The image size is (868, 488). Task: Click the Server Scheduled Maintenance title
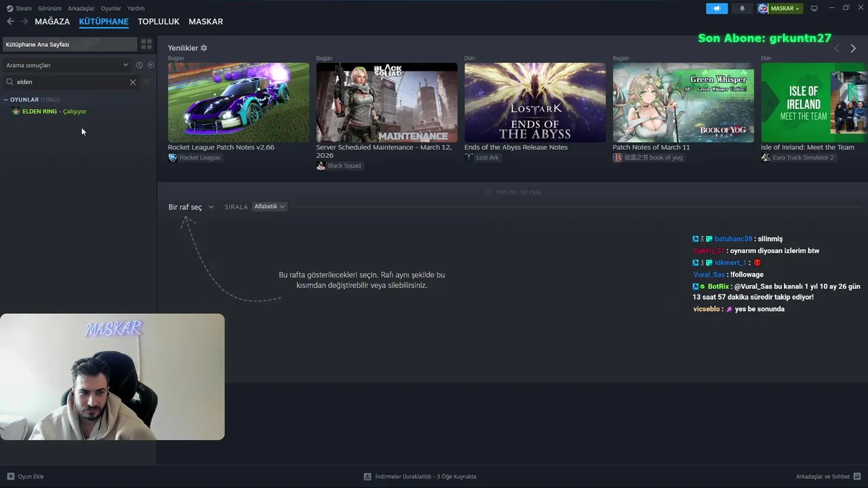click(385, 151)
